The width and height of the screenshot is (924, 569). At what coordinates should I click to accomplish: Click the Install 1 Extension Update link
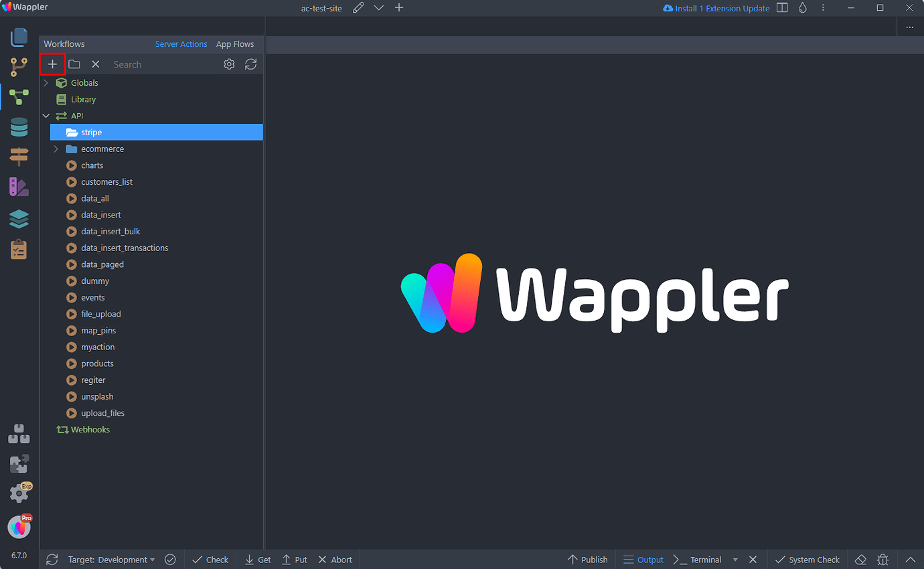point(716,8)
